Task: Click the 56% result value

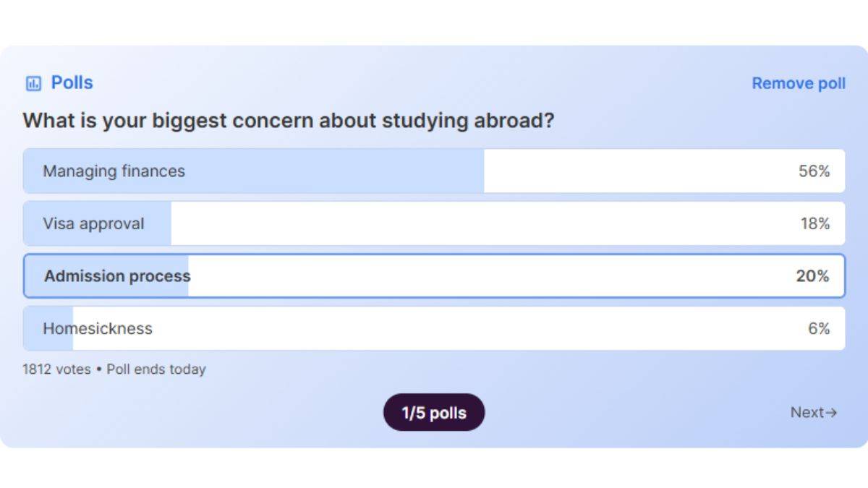Action: click(816, 171)
